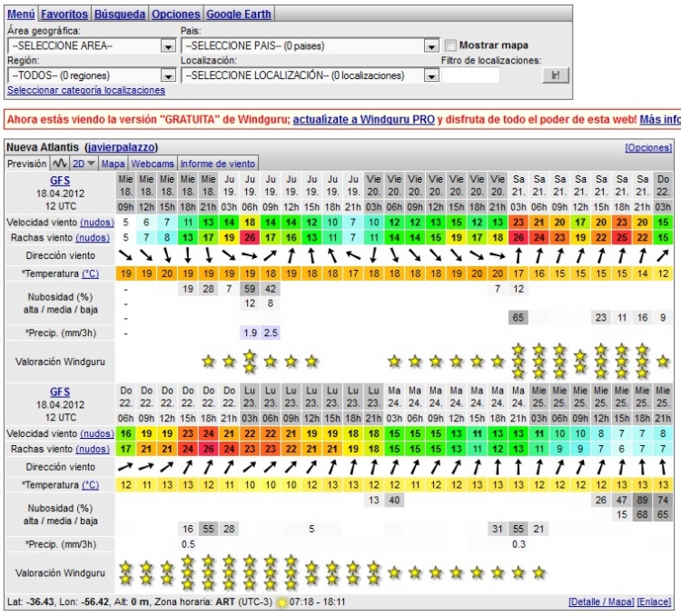Image resolution: width=681 pixels, height=616 pixels.
Task: Click wind direction arrow for Do 22 03h
Action: pyautogui.click(x=663, y=255)
